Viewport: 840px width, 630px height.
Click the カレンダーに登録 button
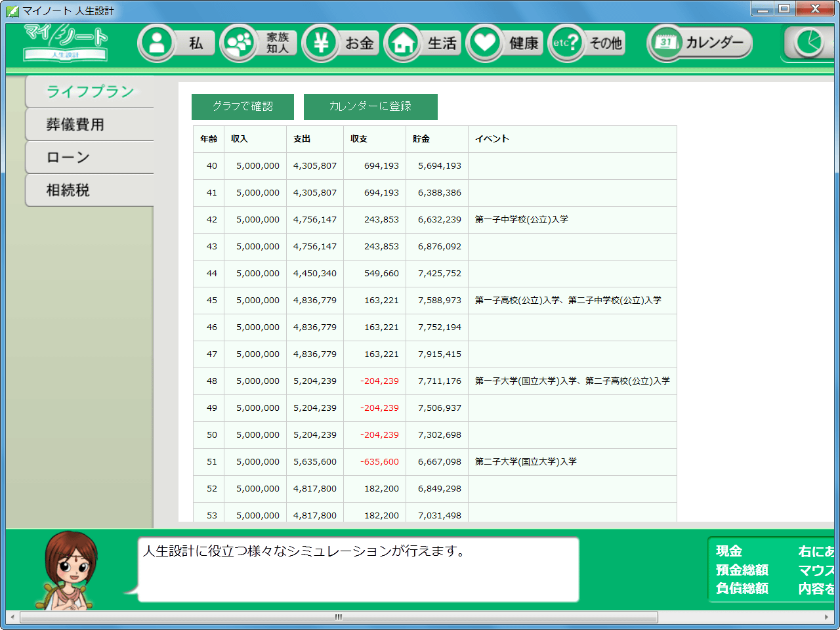point(371,106)
